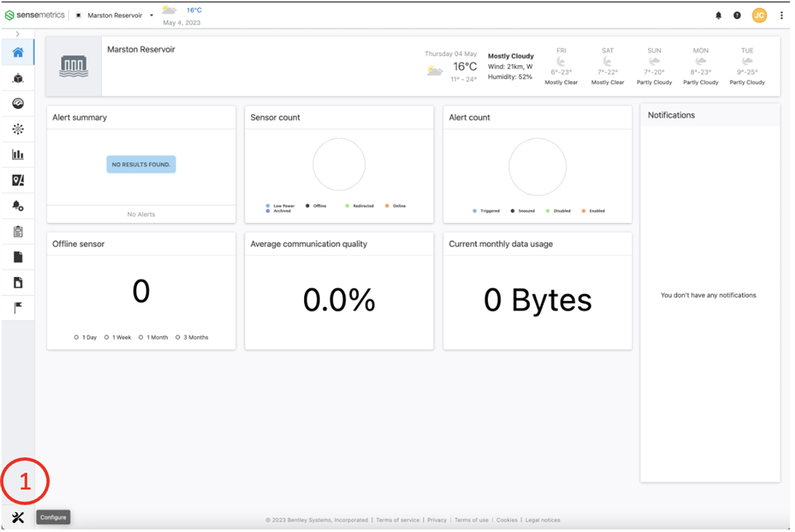795x532 pixels.
Task: Open the Configure wrench icon in sidebar
Action: [x=18, y=518]
